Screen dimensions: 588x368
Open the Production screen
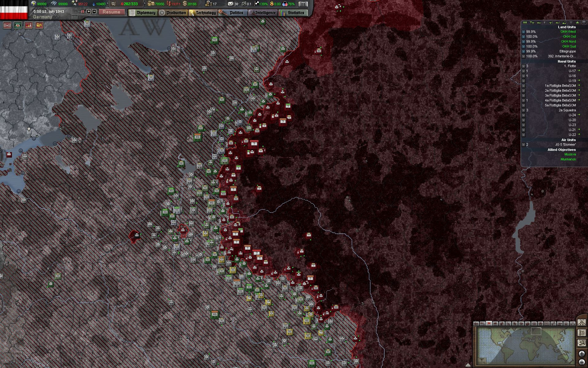173,13
